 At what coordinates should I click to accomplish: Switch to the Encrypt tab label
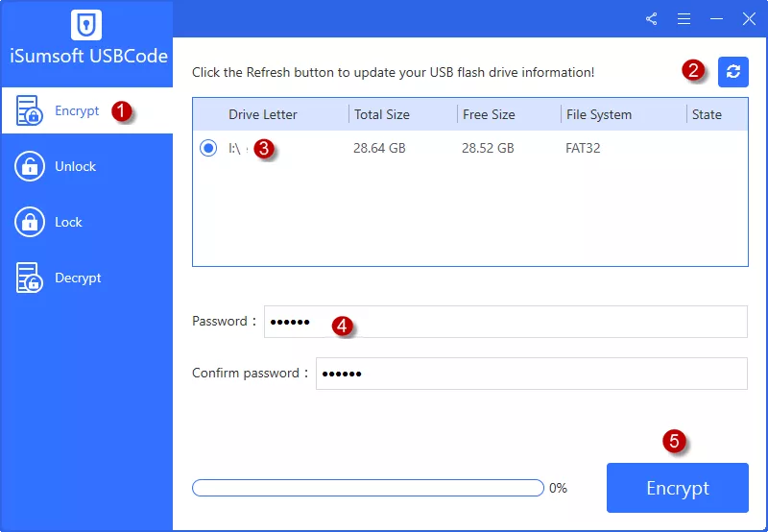coord(77,110)
